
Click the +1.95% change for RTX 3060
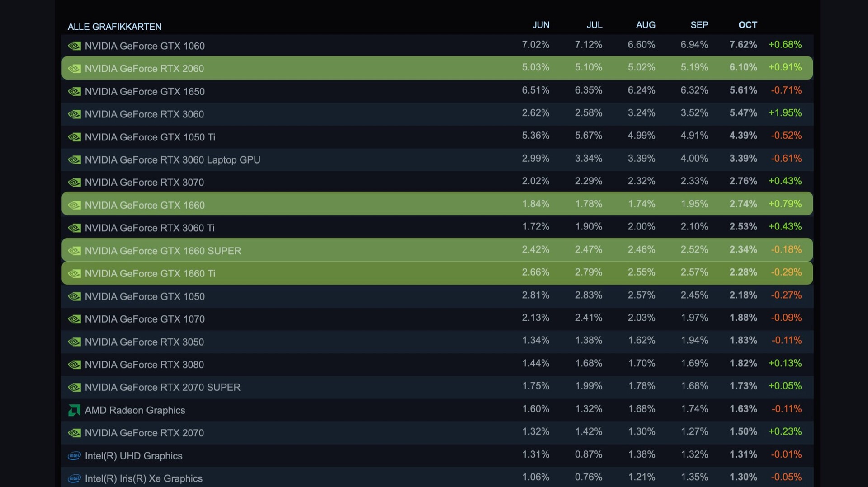pos(785,113)
